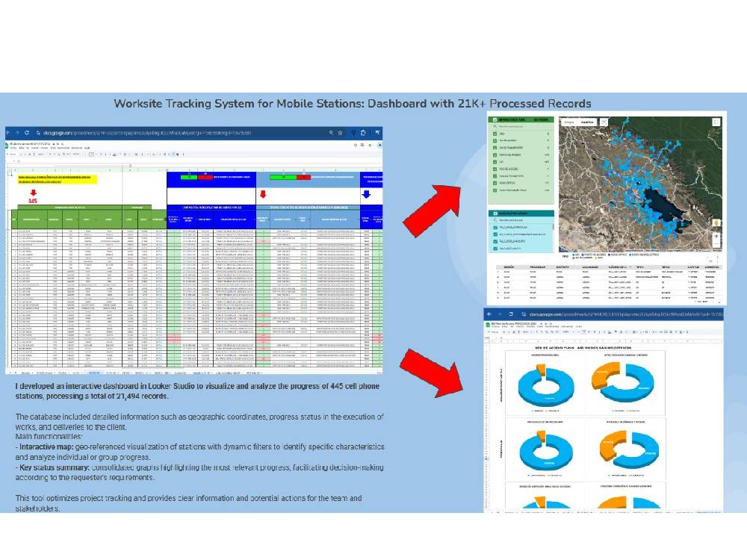The width and height of the screenshot is (747, 560).
Task: Open extensions in the spreadsheet browser toolbar
Action: coord(363,133)
